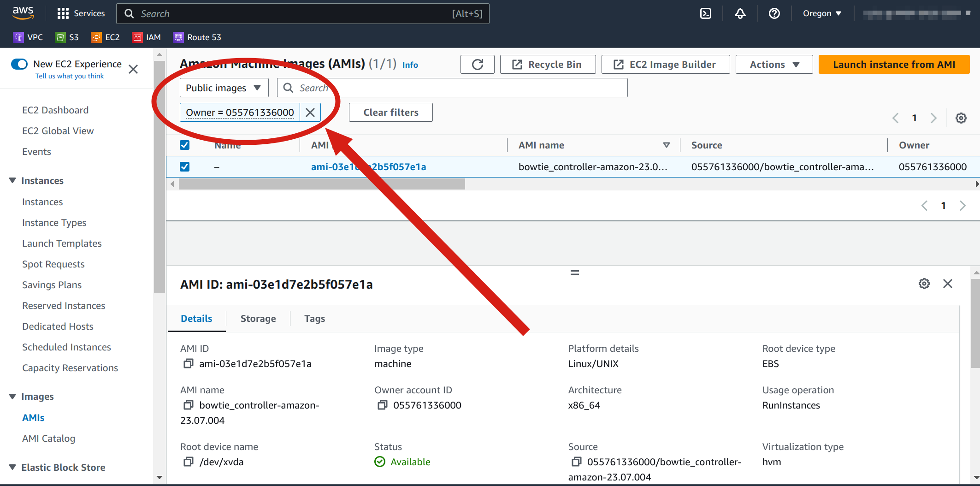Open the EC2 shortcut in favorites bar
980x486 pixels.
(x=106, y=37)
